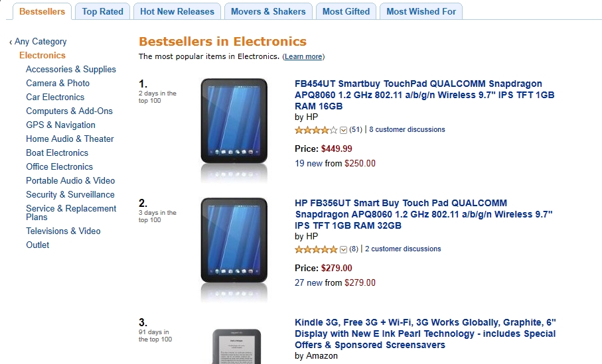Screen dimensions: 602x364
Task: Select the Televisions & Video category
Action: click(63, 231)
